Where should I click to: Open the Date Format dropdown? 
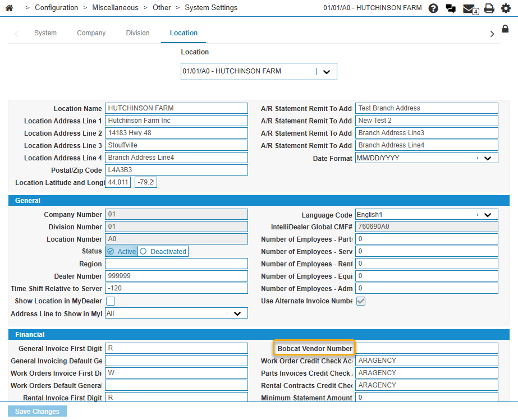pyautogui.click(x=487, y=158)
